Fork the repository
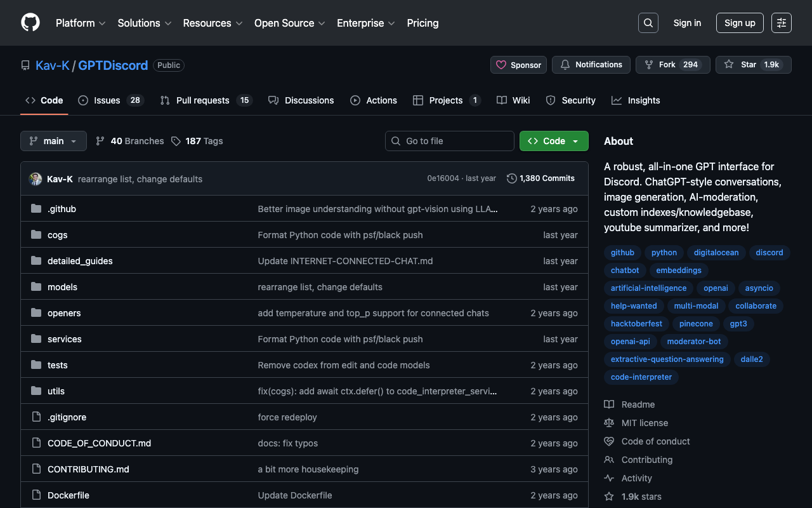Screen dimensions: 812x508 pyautogui.click(x=672, y=65)
